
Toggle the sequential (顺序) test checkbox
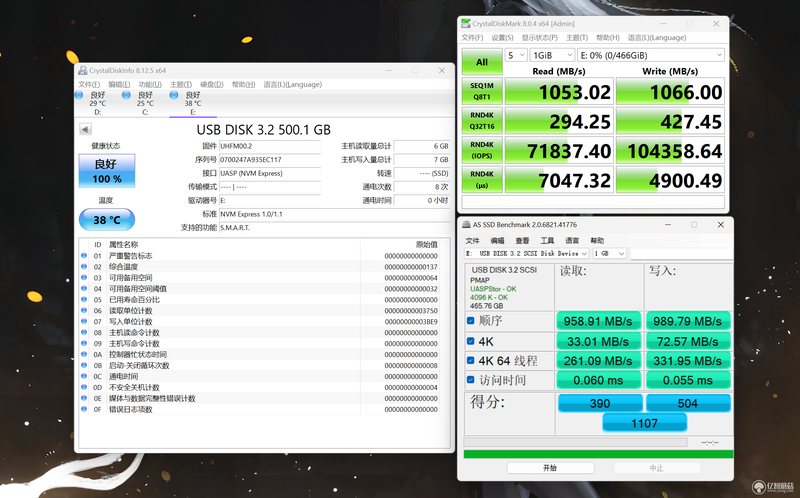pyautogui.click(x=470, y=321)
